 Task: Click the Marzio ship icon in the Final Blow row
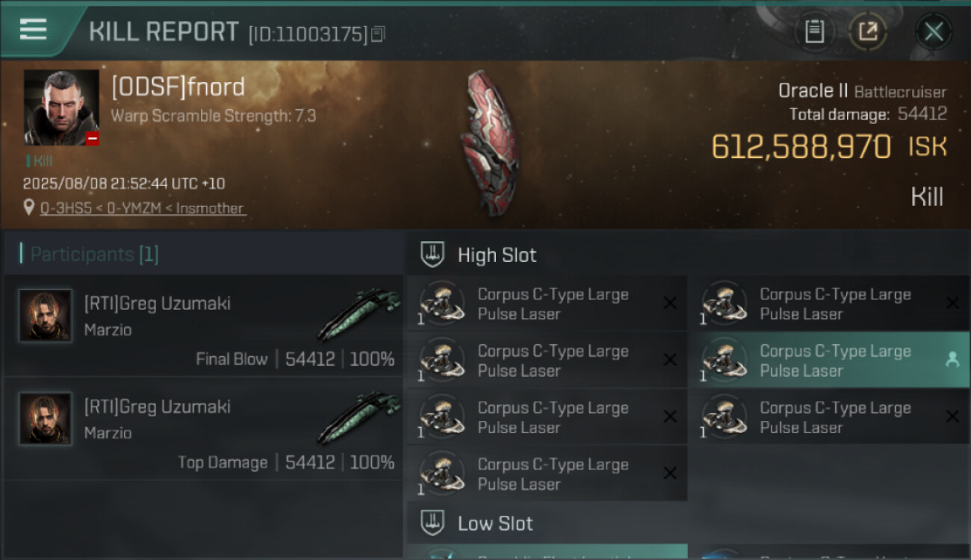[359, 314]
